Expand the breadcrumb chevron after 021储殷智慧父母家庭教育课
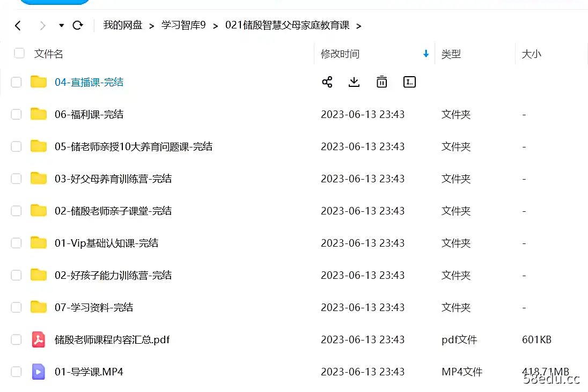The height and width of the screenshot is (392, 588). (358, 25)
